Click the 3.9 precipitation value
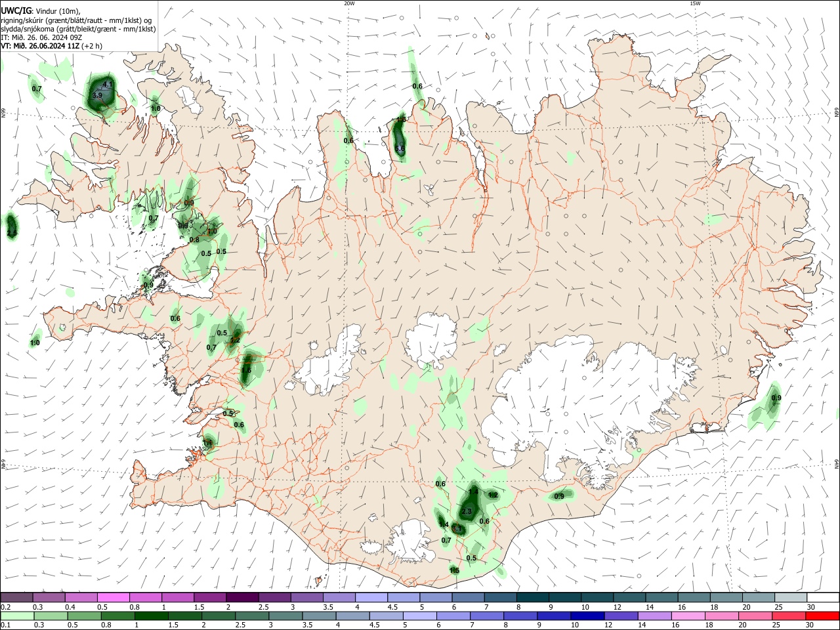The height and width of the screenshot is (630, 840). tap(97, 95)
